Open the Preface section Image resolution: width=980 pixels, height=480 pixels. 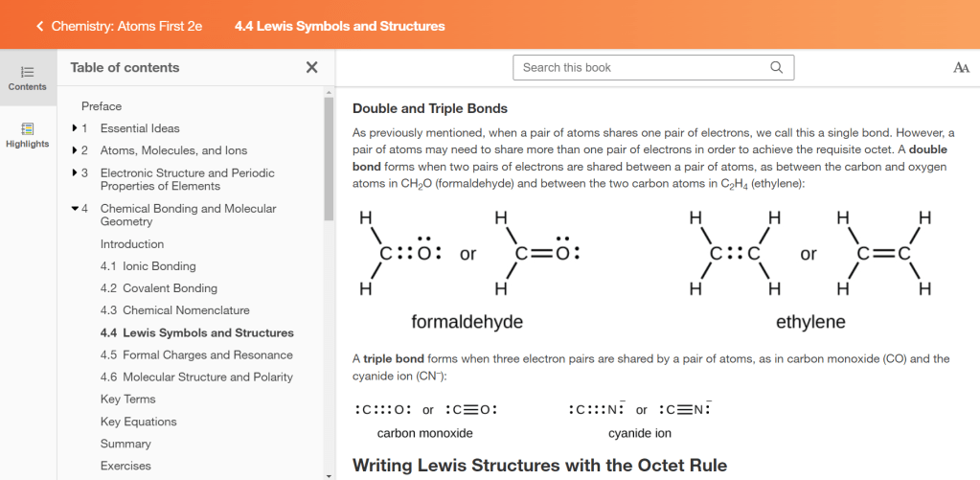(102, 106)
